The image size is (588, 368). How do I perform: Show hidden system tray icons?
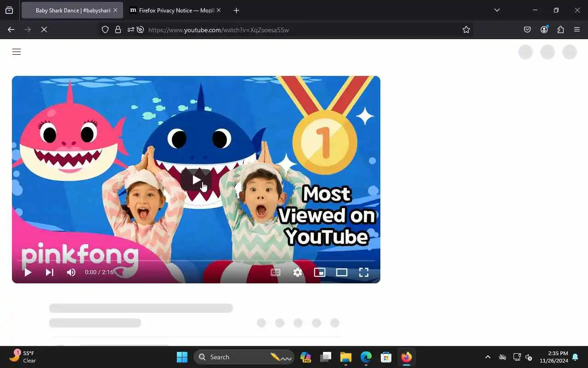[x=488, y=357]
